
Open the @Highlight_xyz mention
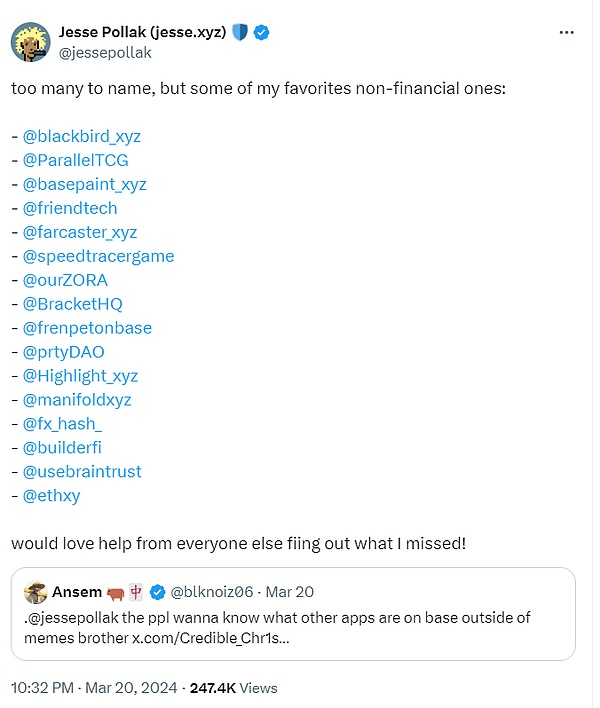[x=80, y=376]
